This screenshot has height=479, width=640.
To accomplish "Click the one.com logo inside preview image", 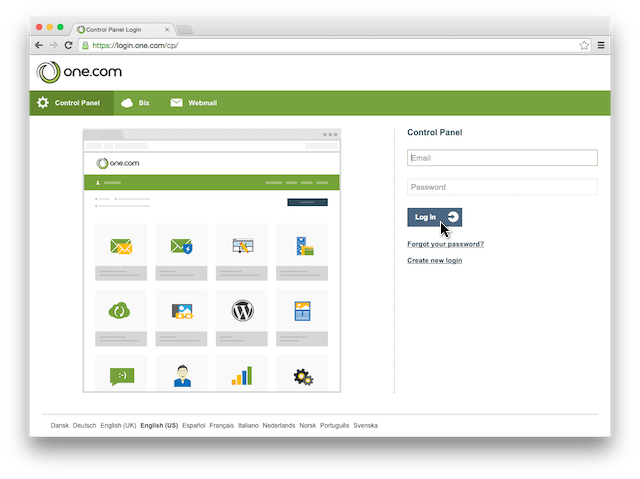I will click(118, 163).
